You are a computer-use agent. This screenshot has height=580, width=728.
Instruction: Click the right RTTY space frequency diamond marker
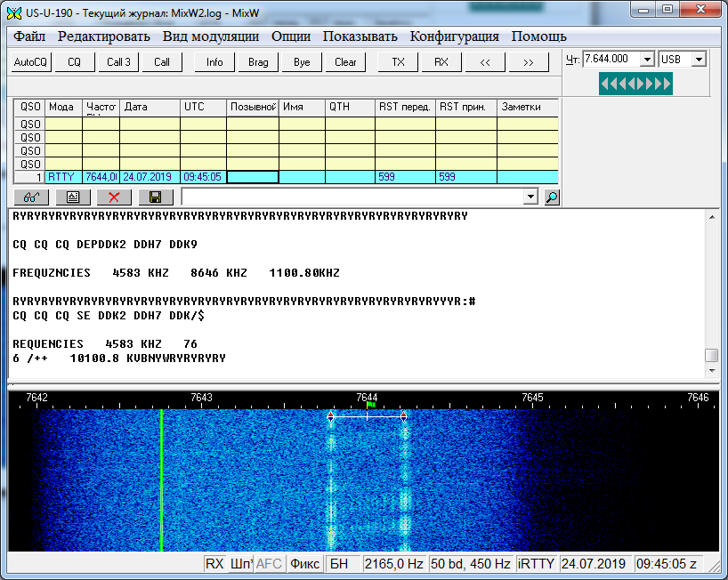click(403, 416)
